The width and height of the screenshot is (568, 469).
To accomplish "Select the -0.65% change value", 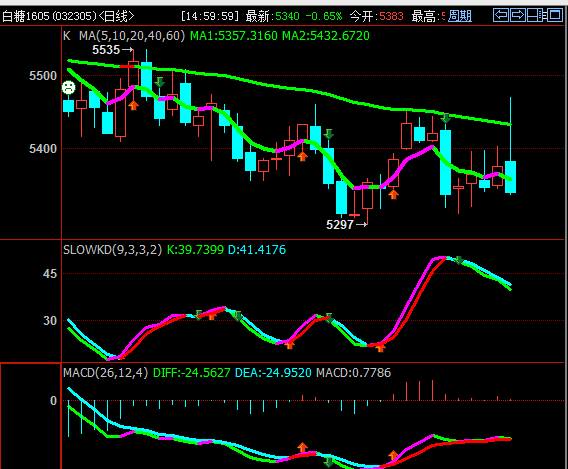I will (x=323, y=16).
